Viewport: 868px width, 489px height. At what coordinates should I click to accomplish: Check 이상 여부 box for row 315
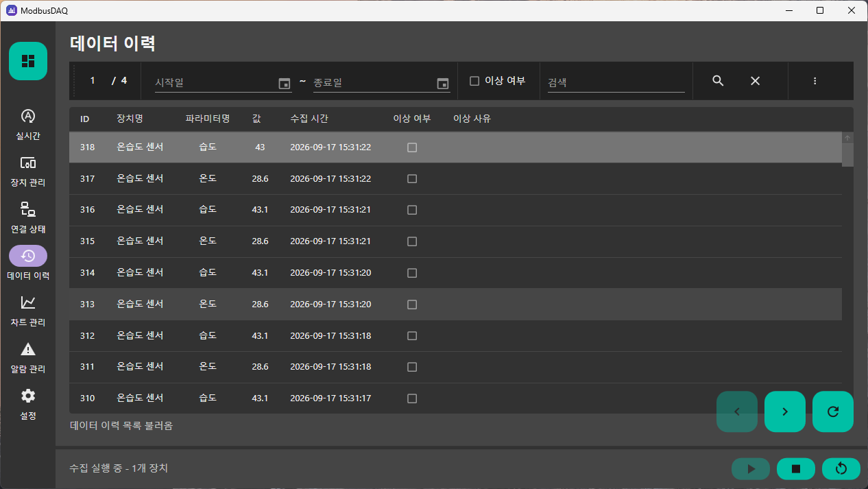point(412,241)
